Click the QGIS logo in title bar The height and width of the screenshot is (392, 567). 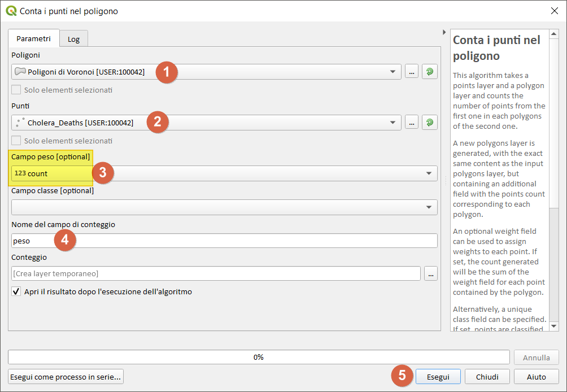11,11
